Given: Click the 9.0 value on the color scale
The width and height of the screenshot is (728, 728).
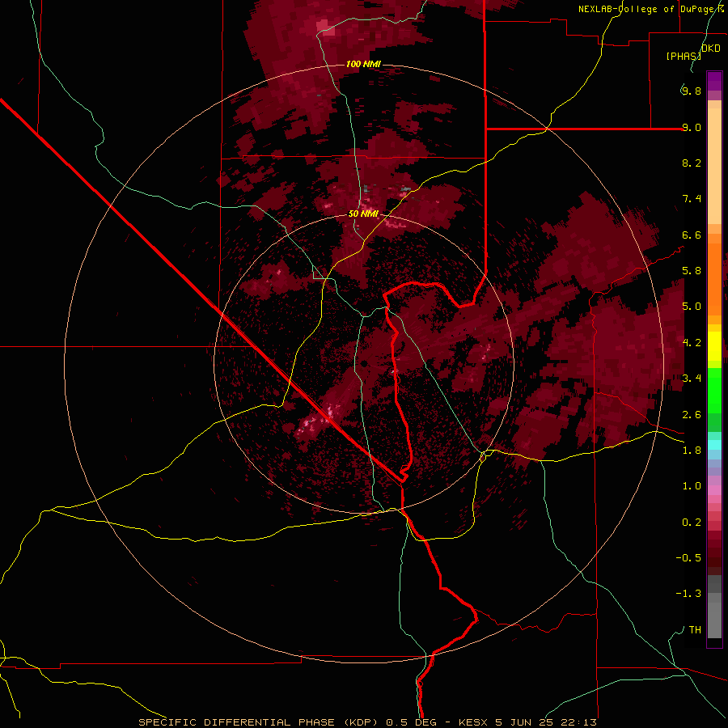Looking at the screenshot, I should (x=692, y=127).
